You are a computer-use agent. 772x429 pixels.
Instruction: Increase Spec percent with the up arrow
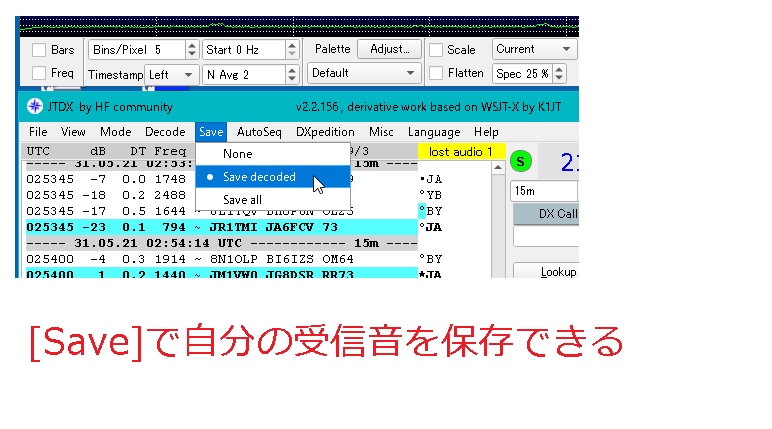tap(559, 69)
